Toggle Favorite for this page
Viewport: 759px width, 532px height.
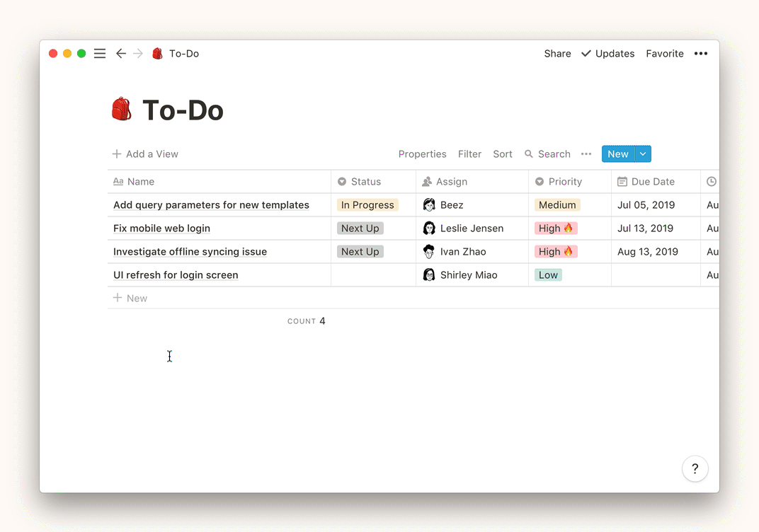point(664,54)
